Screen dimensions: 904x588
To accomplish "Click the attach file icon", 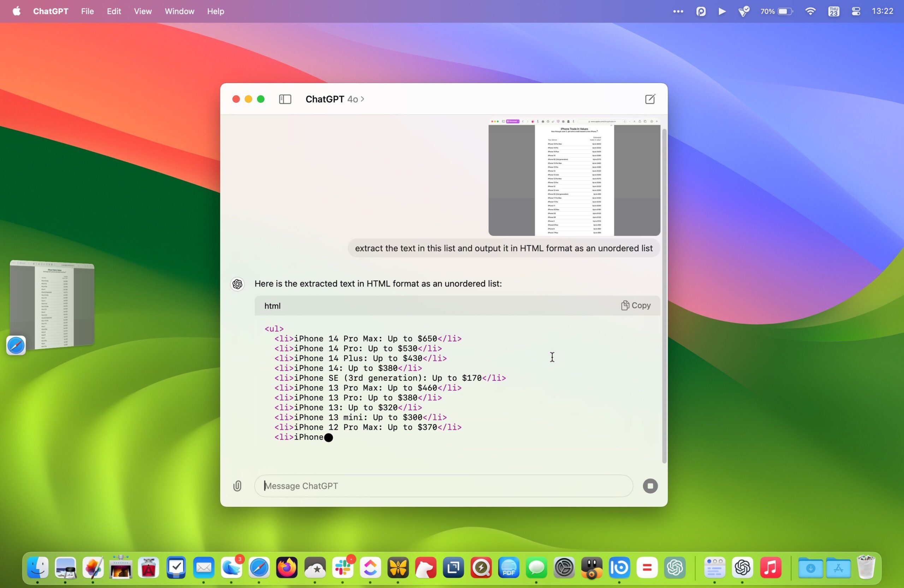I will coord(237,485).
